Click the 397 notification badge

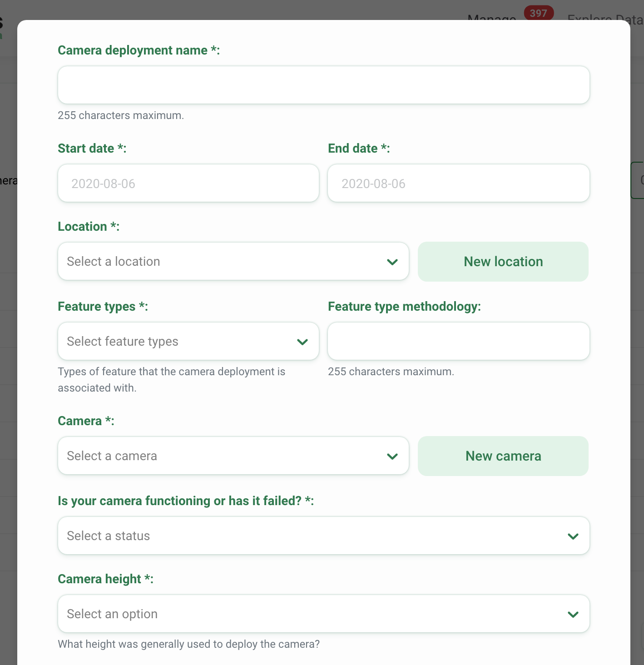pyautogui.click(x=539, y=13)
